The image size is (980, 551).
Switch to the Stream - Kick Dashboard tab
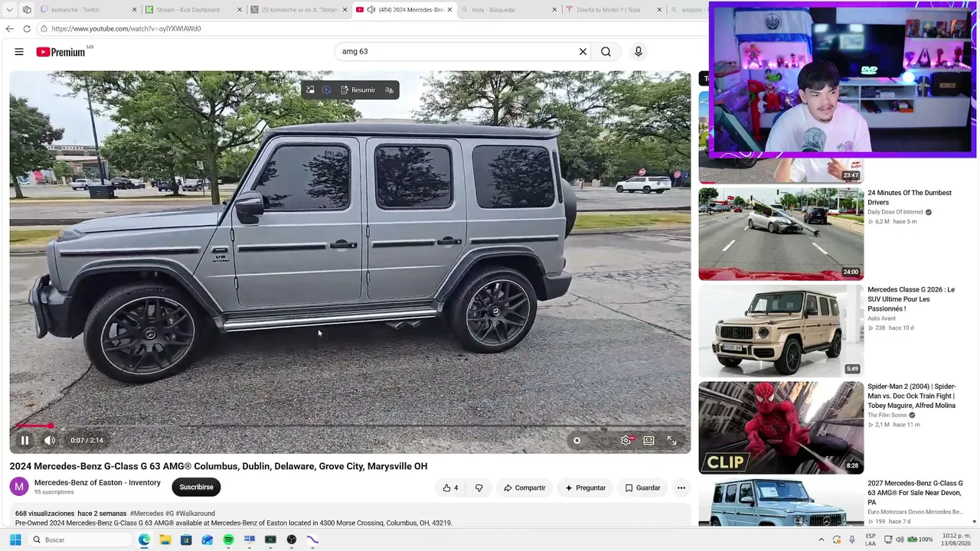(193, 10)
